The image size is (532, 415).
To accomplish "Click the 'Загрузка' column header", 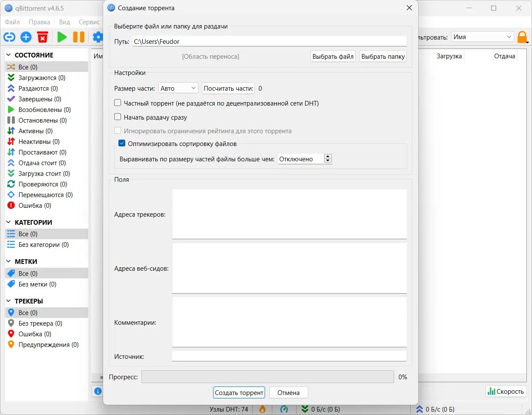I will coord(449,56).
